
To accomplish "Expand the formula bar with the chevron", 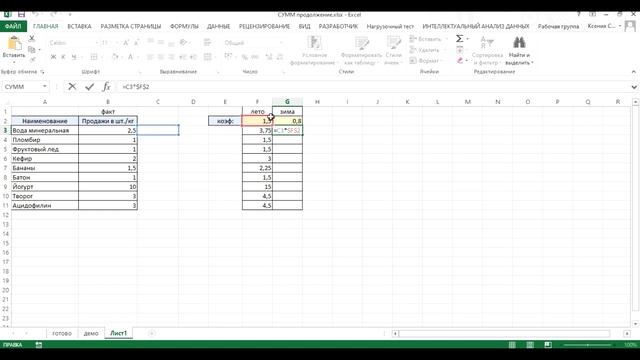I will [x=634, y=87].
